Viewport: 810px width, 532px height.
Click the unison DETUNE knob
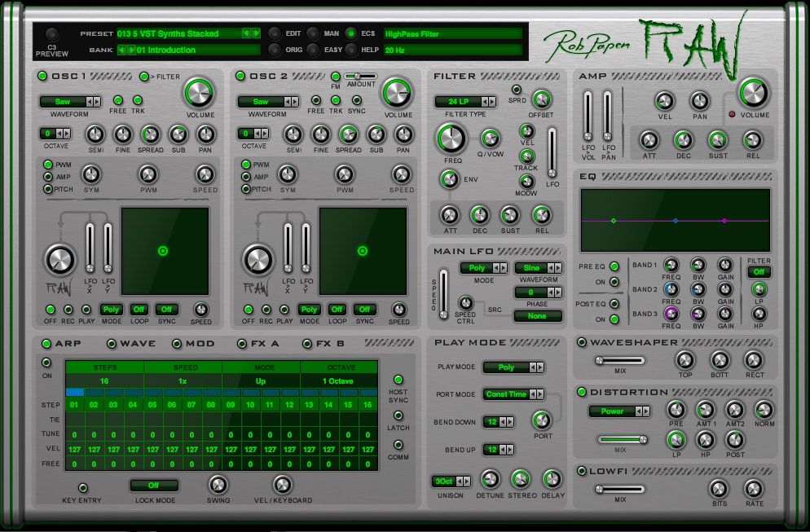(x=490, y=479)
